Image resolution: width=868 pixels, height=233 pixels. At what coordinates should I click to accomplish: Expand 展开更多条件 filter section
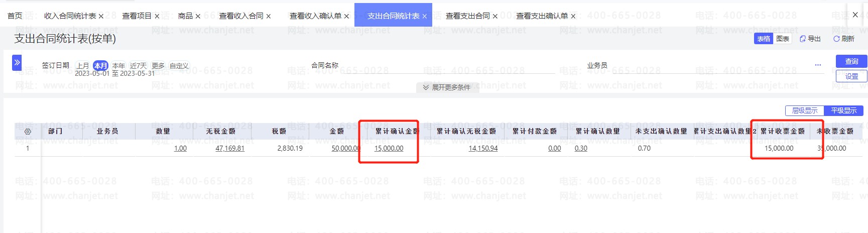(447, 87)
